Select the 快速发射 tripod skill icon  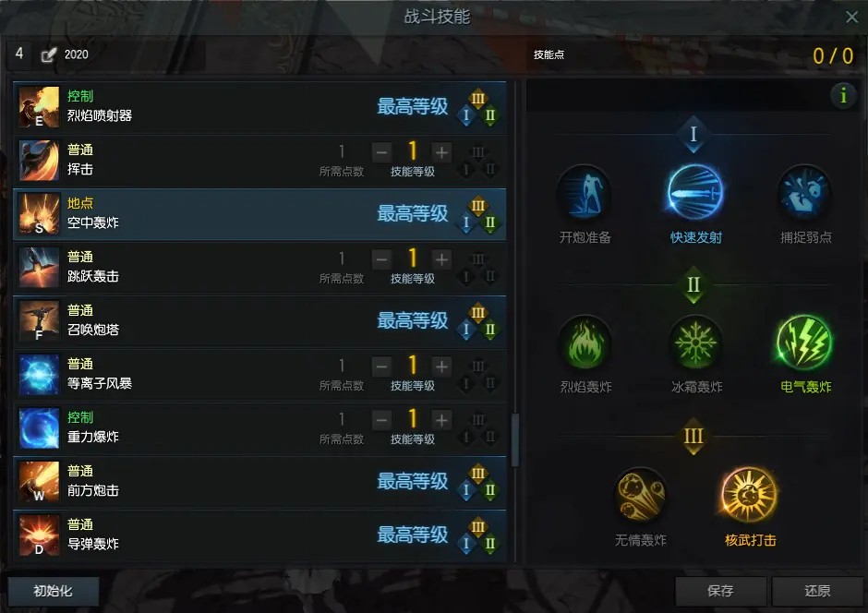(x=694, y=192)
